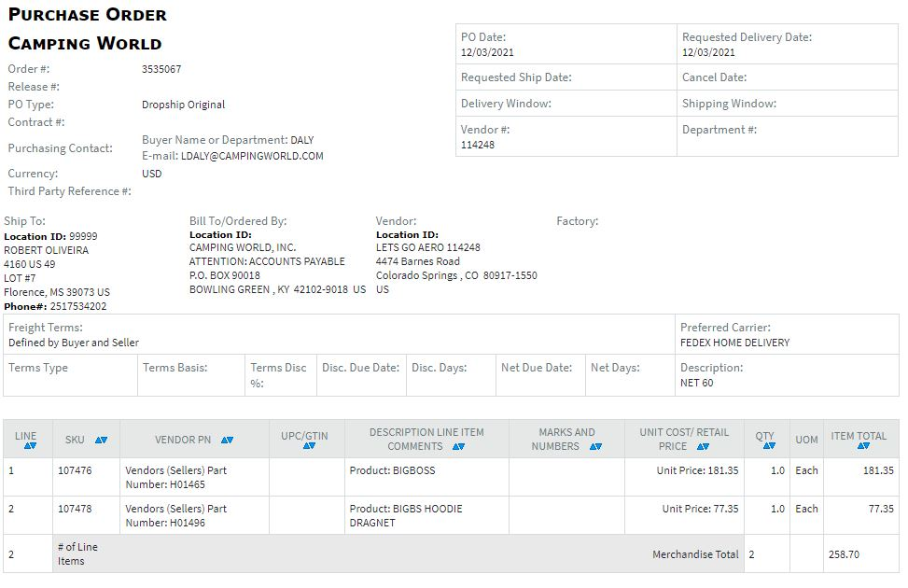Click email LDALY@CAMPINGWORLD.COM
Image resolution: width=908 pixels, height=588 pixels.
tap(252, 156)
